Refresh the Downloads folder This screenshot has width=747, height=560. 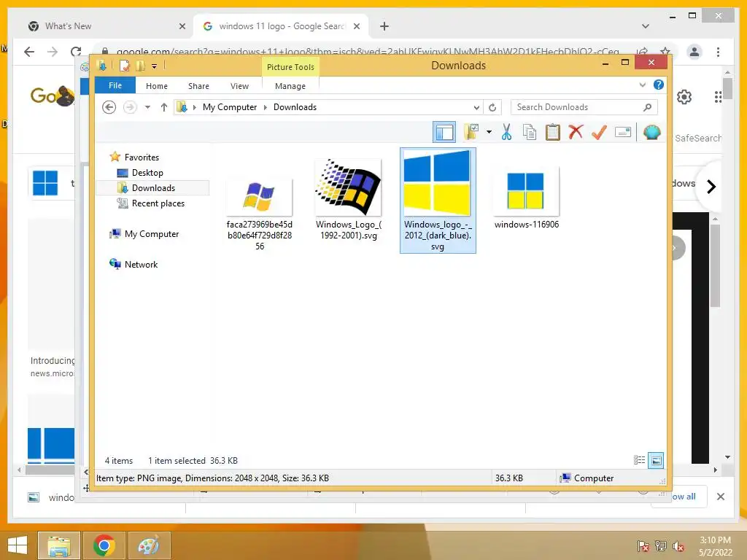click(492, 107)
